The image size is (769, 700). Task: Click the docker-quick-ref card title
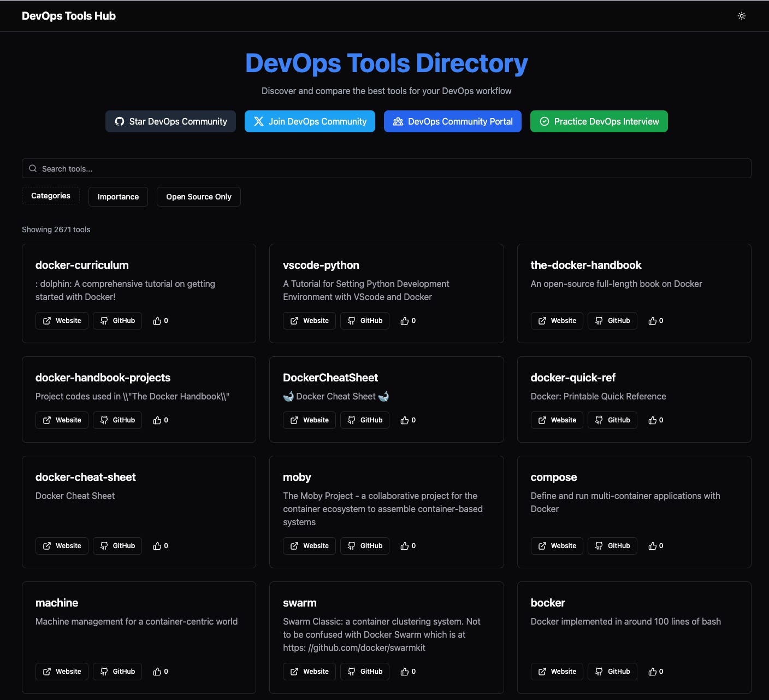pos(573,378)
